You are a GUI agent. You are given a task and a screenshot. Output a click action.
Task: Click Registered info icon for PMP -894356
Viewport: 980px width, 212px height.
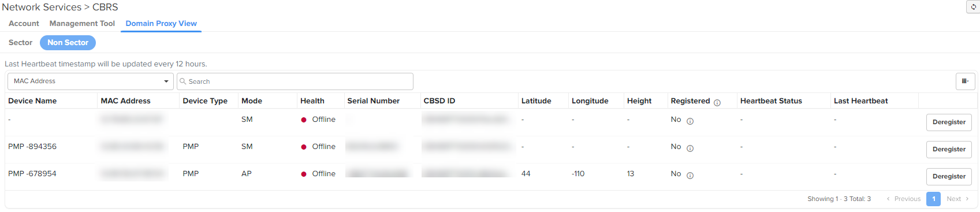point(690,148)
